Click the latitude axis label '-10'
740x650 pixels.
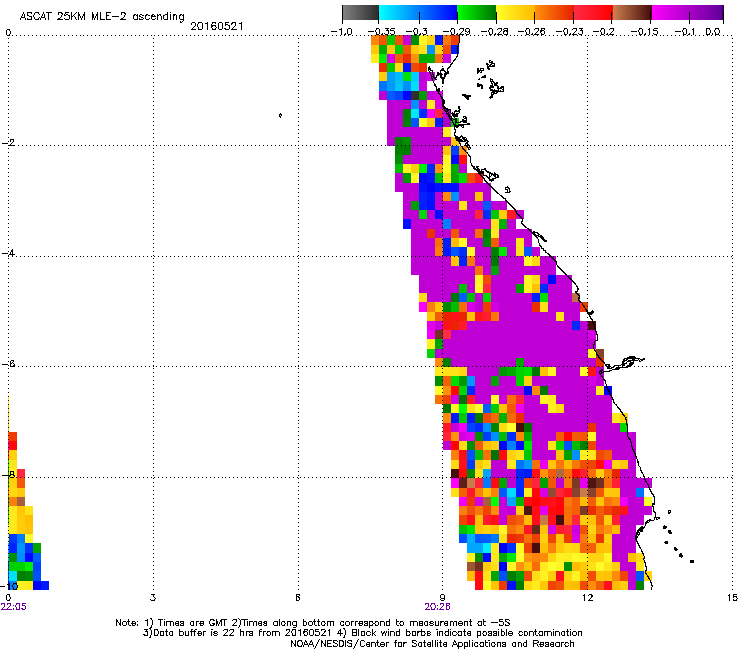click(9, 586)
